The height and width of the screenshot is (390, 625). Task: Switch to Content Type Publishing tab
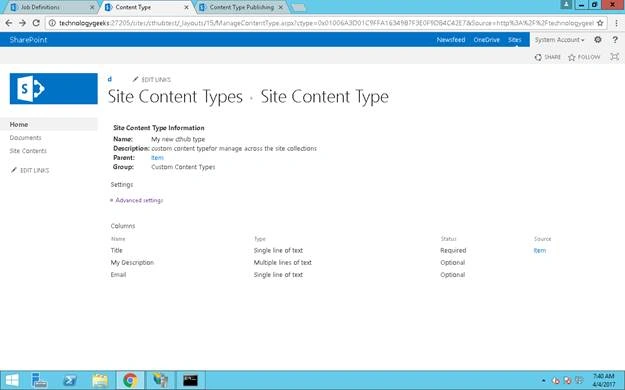(x=241, y=7)
